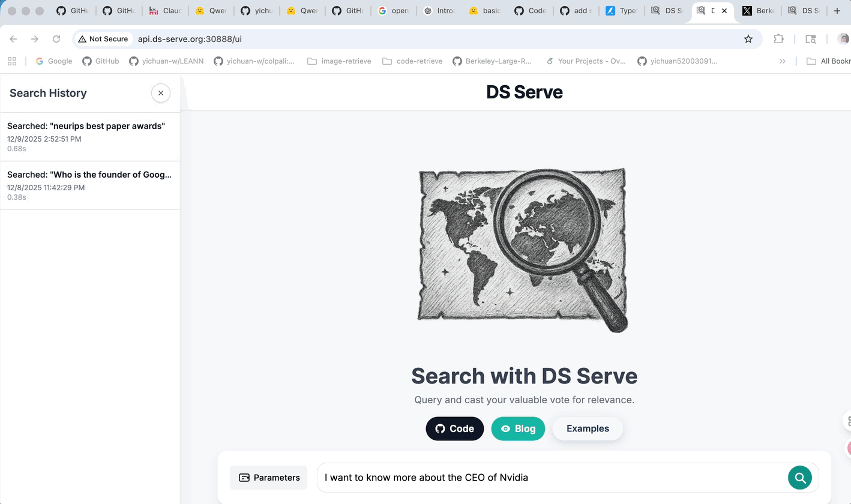Open the Examples button
Image resolution: width=851 pixels, height=504 pixels.
pyautogui.click(x=588, y=428)
